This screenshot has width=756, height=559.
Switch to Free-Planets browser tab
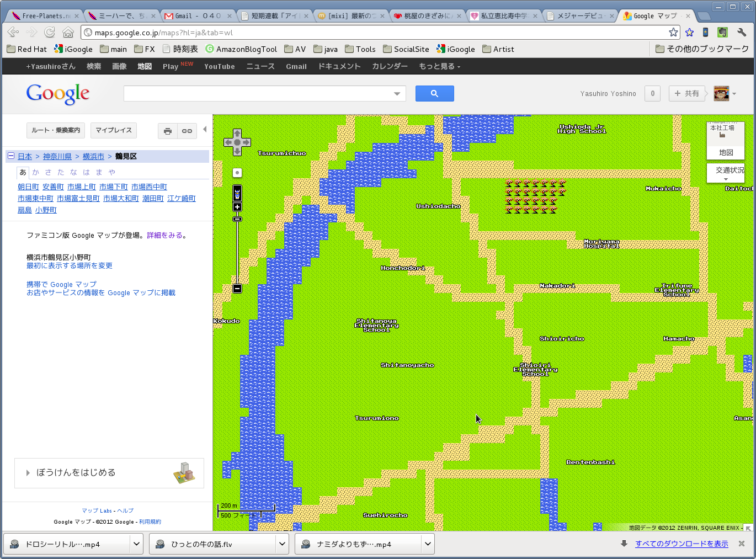45,16
